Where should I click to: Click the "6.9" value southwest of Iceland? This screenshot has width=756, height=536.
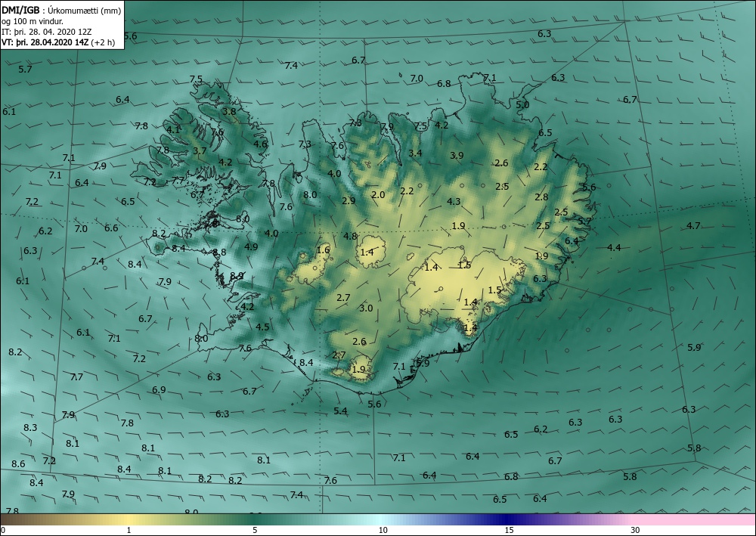pos(159,389)
